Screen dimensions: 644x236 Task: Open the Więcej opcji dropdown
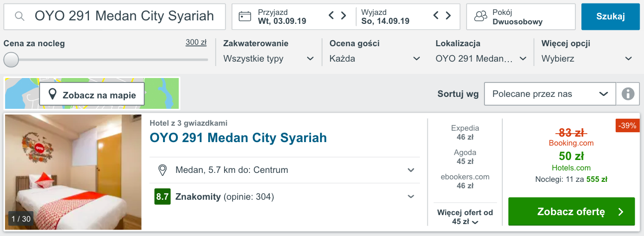coord(586,59)
